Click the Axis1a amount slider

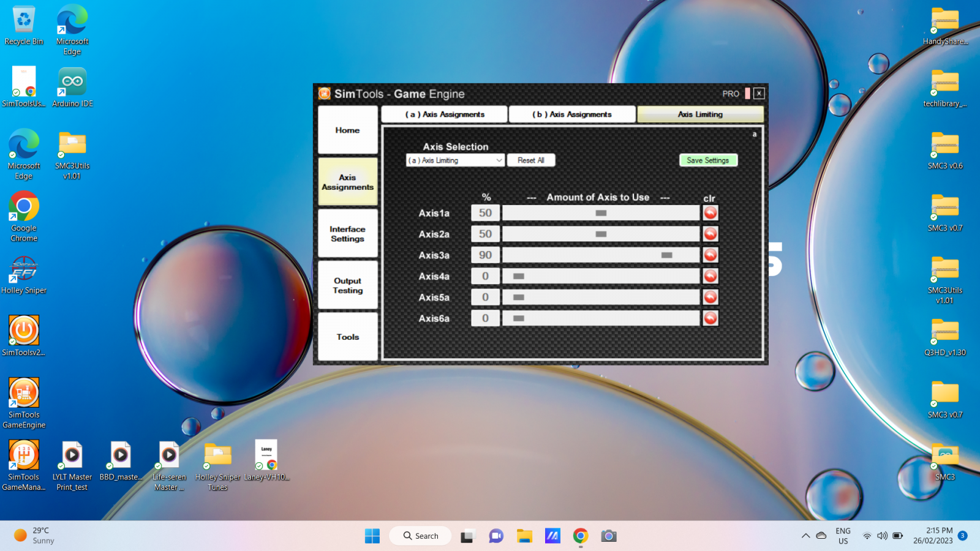pos(601,213)
